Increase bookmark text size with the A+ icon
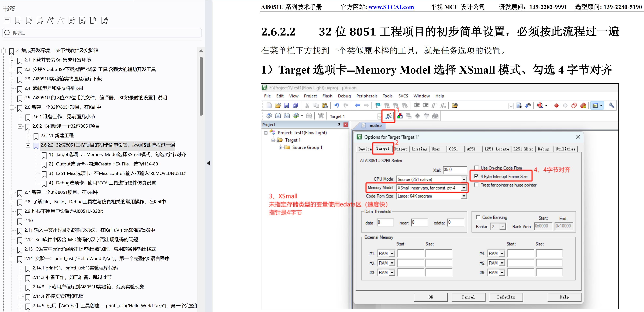644x312 pixels. pos(50,20)
